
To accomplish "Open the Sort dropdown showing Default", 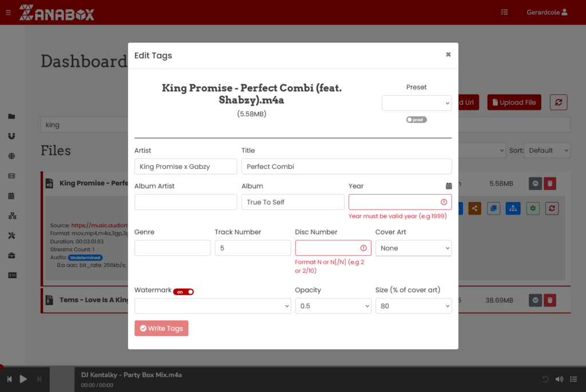I will click(547, 150).
